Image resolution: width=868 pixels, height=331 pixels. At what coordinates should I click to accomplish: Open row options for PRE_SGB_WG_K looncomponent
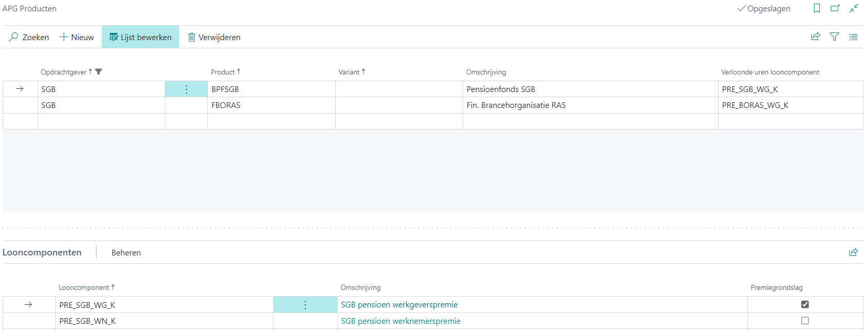[305, 305]
